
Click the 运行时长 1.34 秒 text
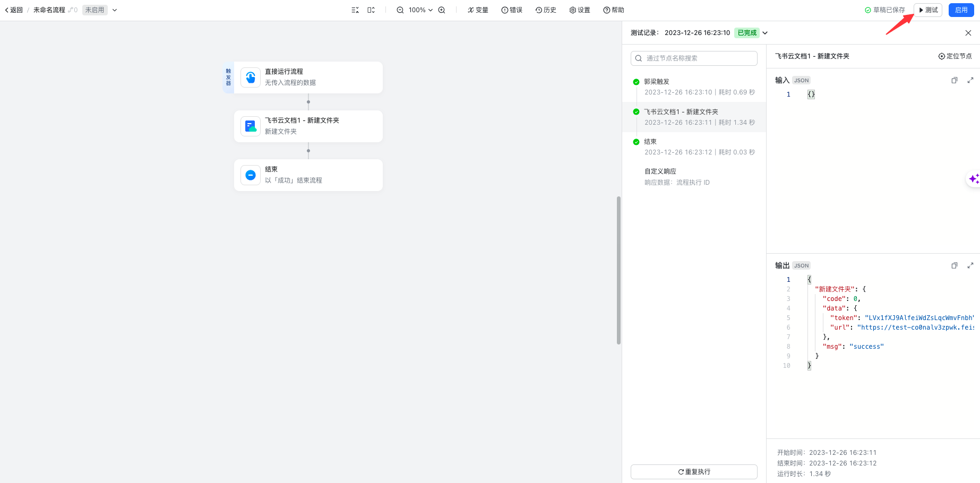804,474
